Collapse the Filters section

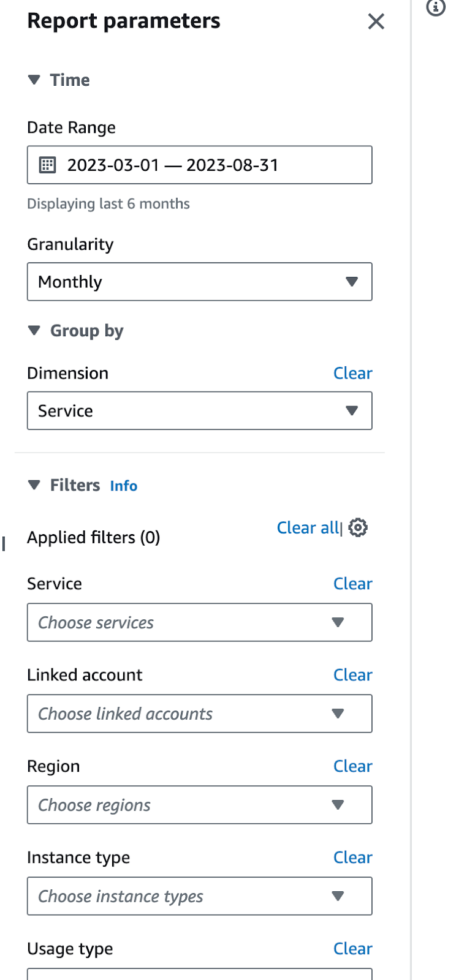[34, 484]
